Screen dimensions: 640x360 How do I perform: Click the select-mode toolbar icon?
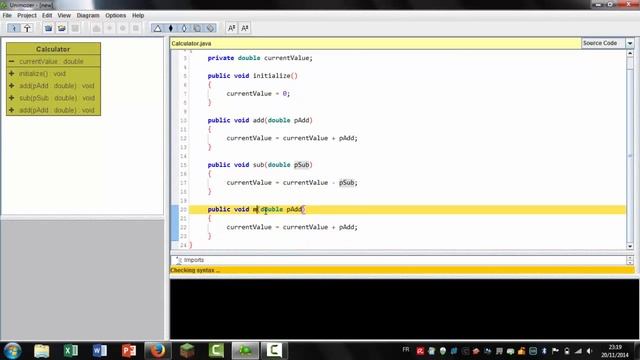[14, 28]
